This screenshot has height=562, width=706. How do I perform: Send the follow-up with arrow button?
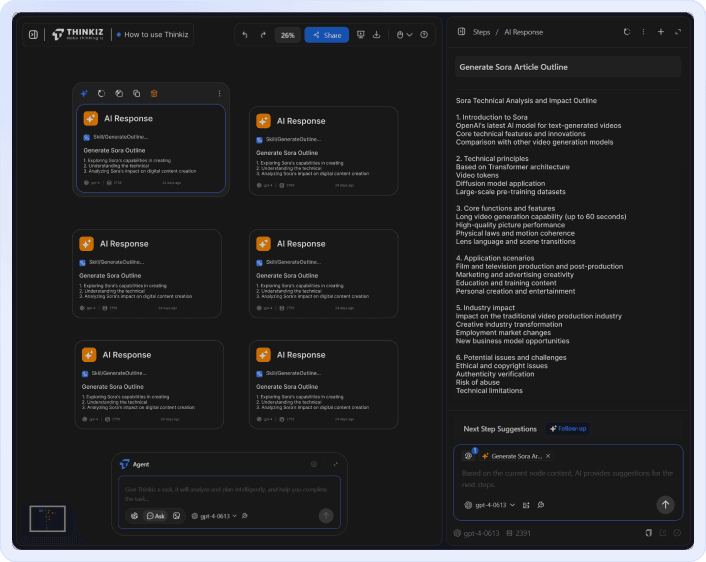pyautogui.click(x=665, y=504)
